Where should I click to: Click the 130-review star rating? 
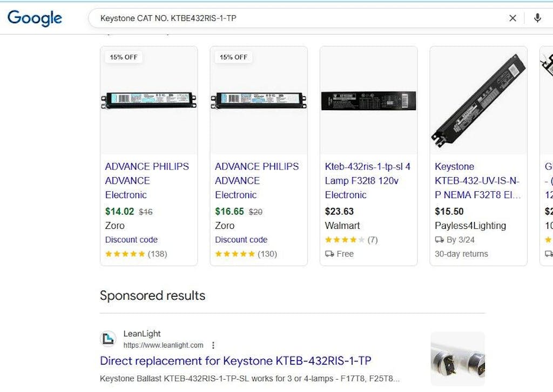pyautogui.click(x=235, y=254)
